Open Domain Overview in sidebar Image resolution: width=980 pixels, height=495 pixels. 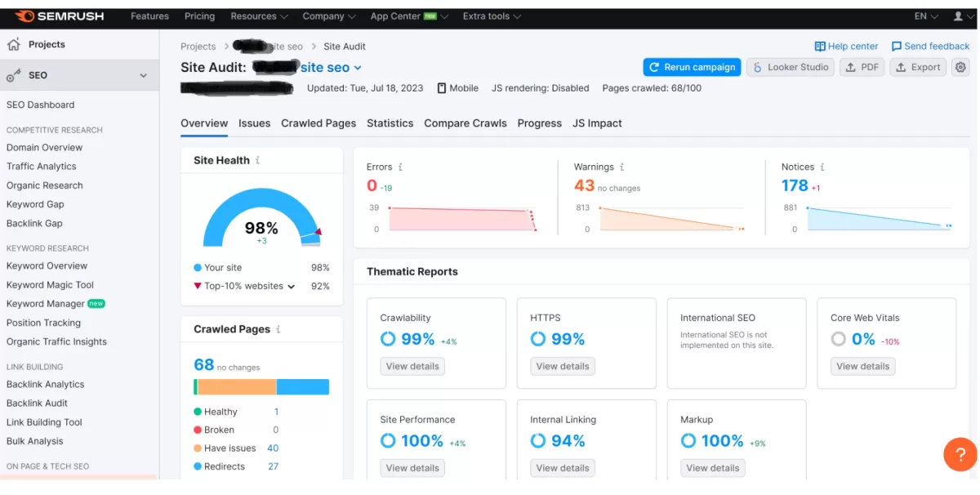click(45, 148)
